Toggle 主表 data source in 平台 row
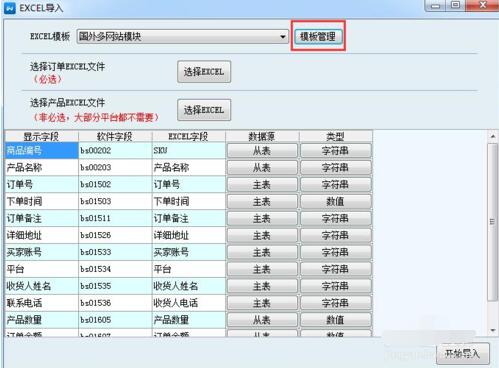This screenshot has height=368, width=499. [262, 269]
